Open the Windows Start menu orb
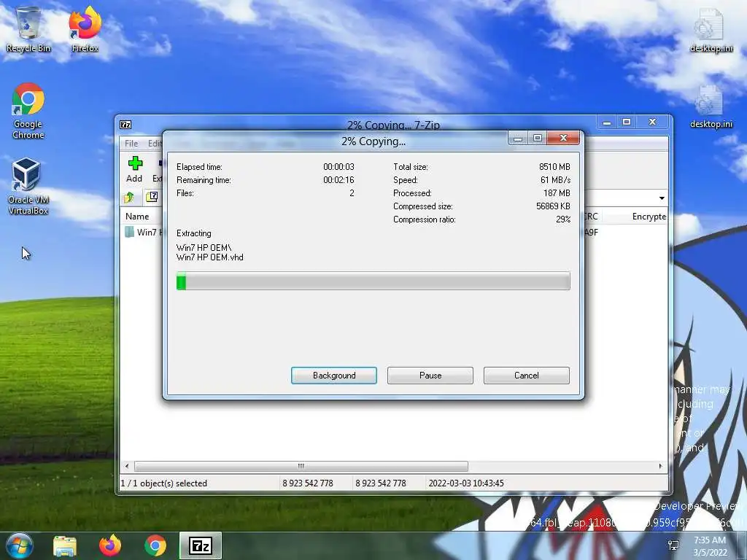This screenshot has width=747, height=560. (20, 545)
